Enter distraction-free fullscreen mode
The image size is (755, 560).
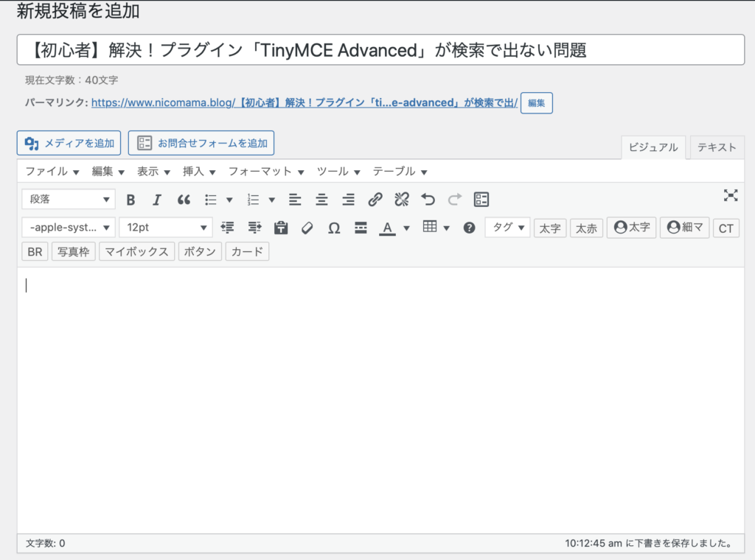[731, 195]
